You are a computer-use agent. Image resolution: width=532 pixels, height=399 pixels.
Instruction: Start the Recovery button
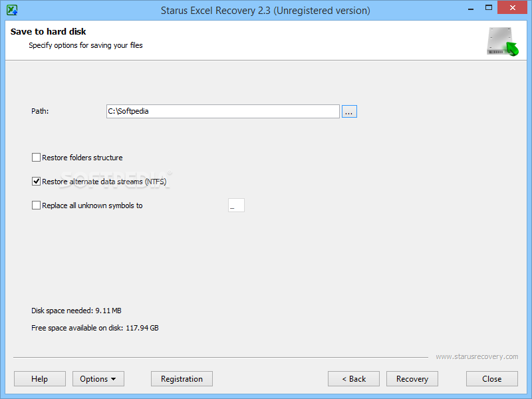[412, 378]
